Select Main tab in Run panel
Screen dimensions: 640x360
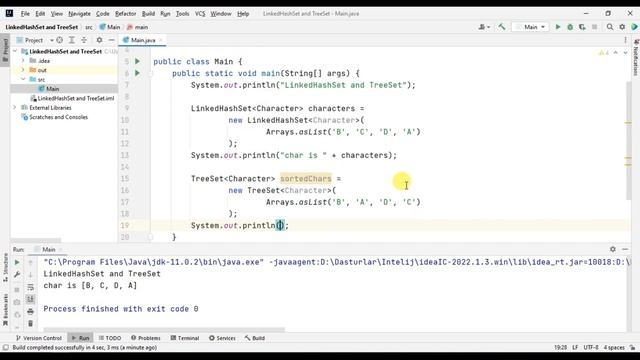pyautogui.click(x=48, y=249)
